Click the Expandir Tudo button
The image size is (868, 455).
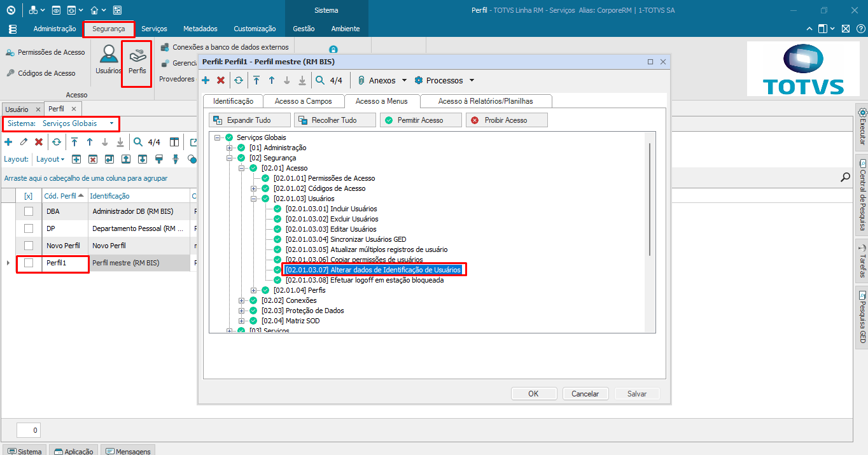pos(249,120)
